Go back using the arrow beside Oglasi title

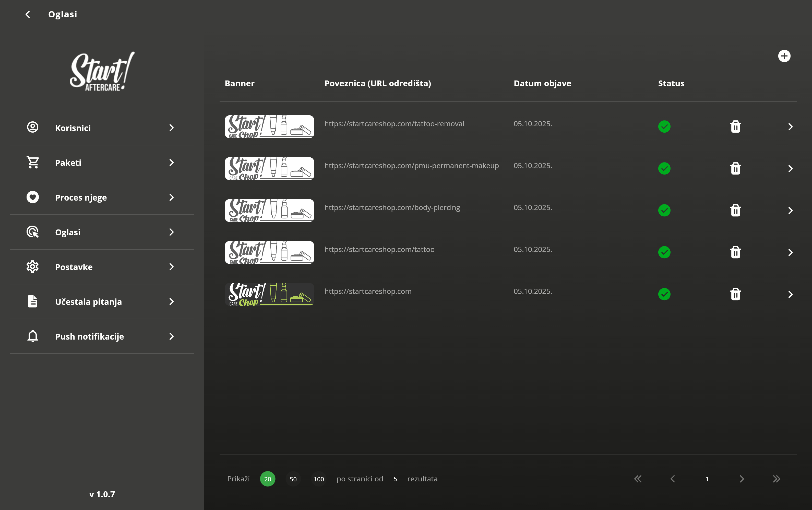(28, 14)
